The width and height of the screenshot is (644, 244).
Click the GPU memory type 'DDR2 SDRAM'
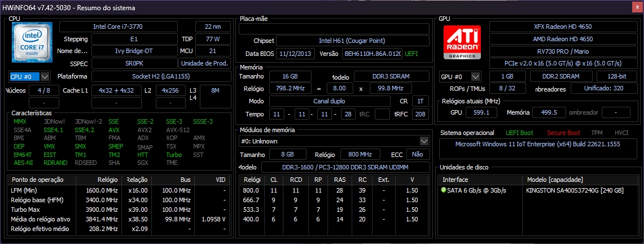(x=561, y=76)
